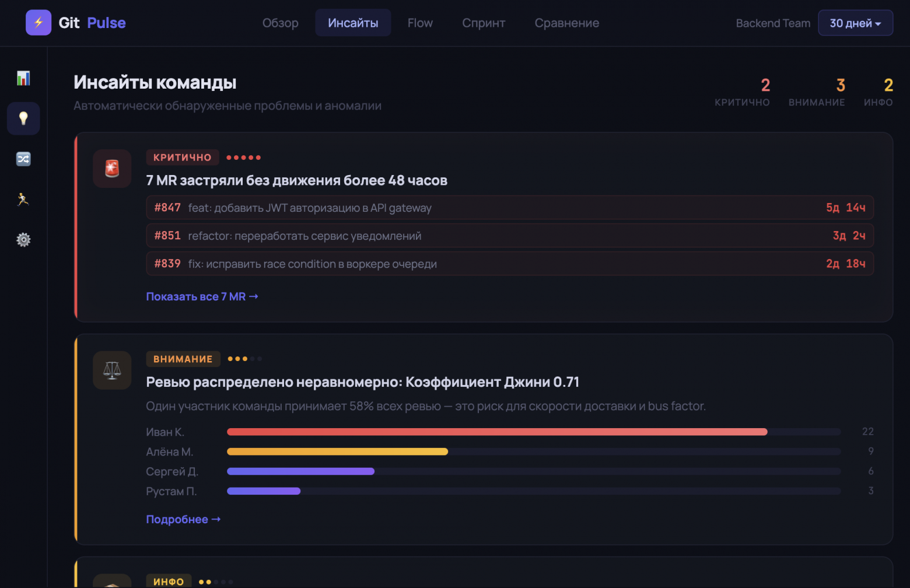Open MR #851 сервис уведомлений row
Screen dimensions: 910x588
(510, 236)
